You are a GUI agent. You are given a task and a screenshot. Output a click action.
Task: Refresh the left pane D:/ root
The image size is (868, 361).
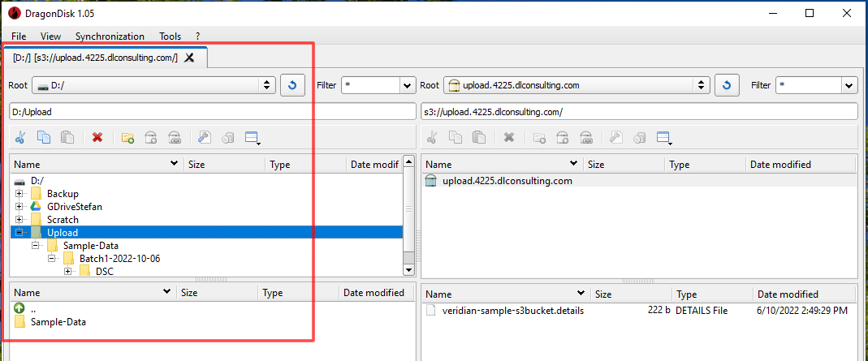tap(293, 85)
